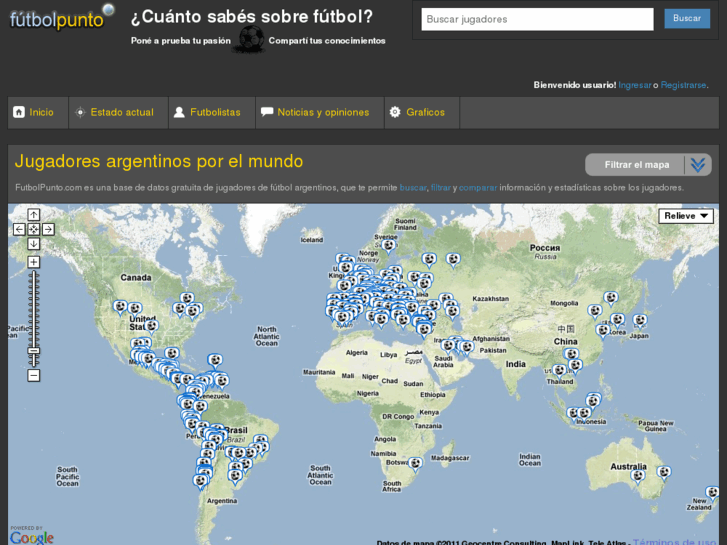The height and width of the screenshot is (545, 727).
Task: Click the gear icon beside Graficos
Action: [395, 112]
